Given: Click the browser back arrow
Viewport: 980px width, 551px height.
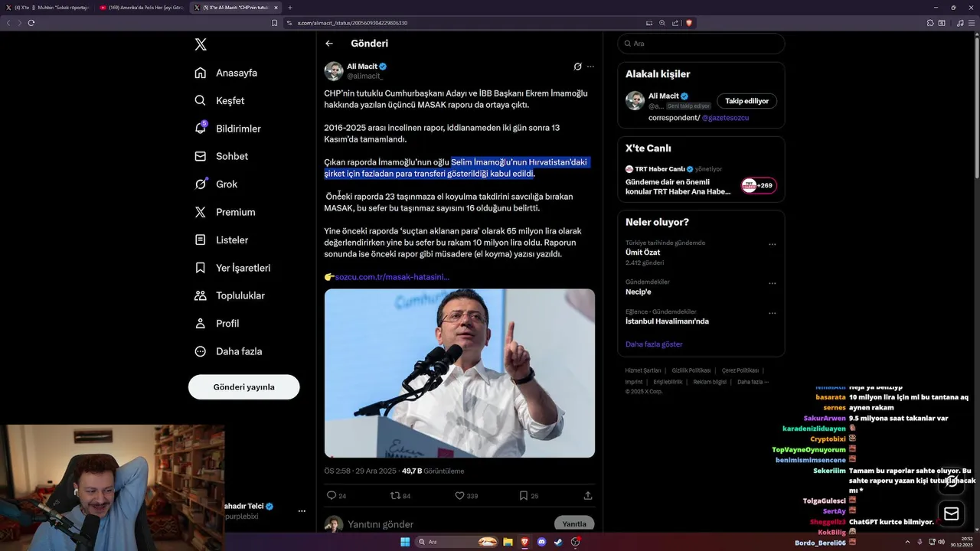Looking at the screenshot, I should point(9,23).
